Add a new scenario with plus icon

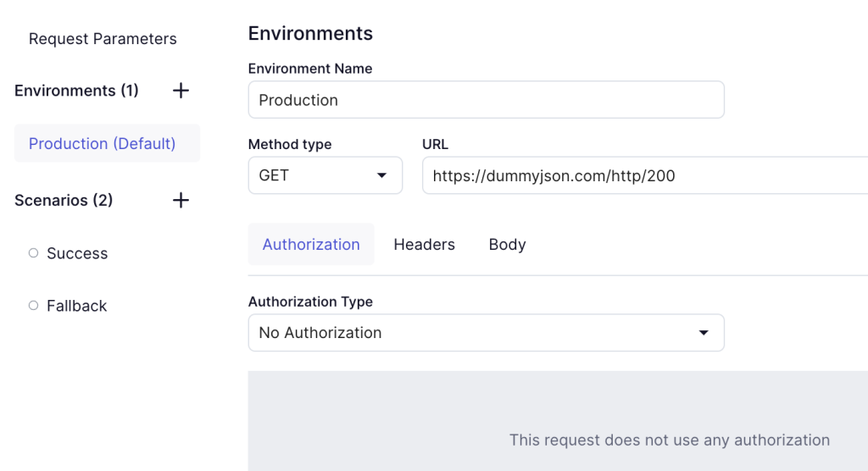pos(181,200)
